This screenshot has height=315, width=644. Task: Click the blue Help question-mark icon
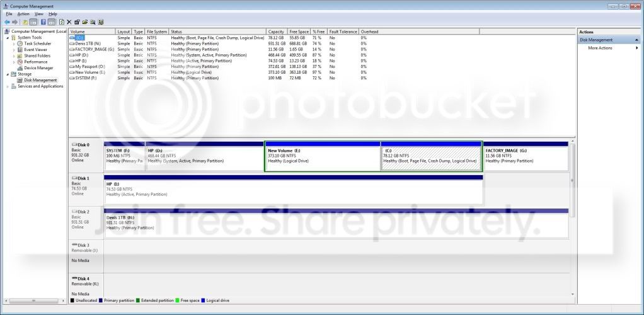43,22
